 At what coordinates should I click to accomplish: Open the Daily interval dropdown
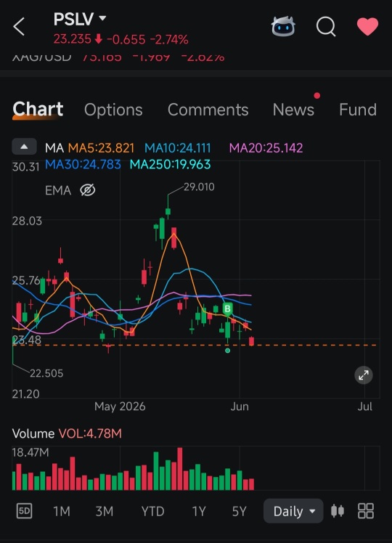click(293, 511)
